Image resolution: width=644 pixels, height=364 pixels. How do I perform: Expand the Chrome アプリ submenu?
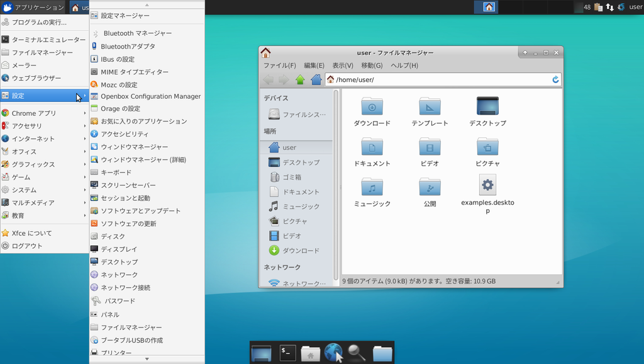click(x=45, y=113)
